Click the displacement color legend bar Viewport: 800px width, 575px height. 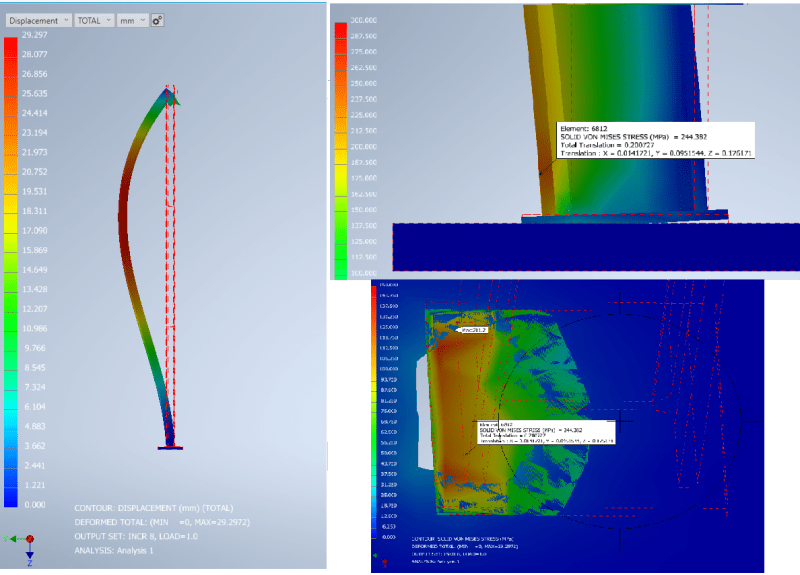[11, 271]
